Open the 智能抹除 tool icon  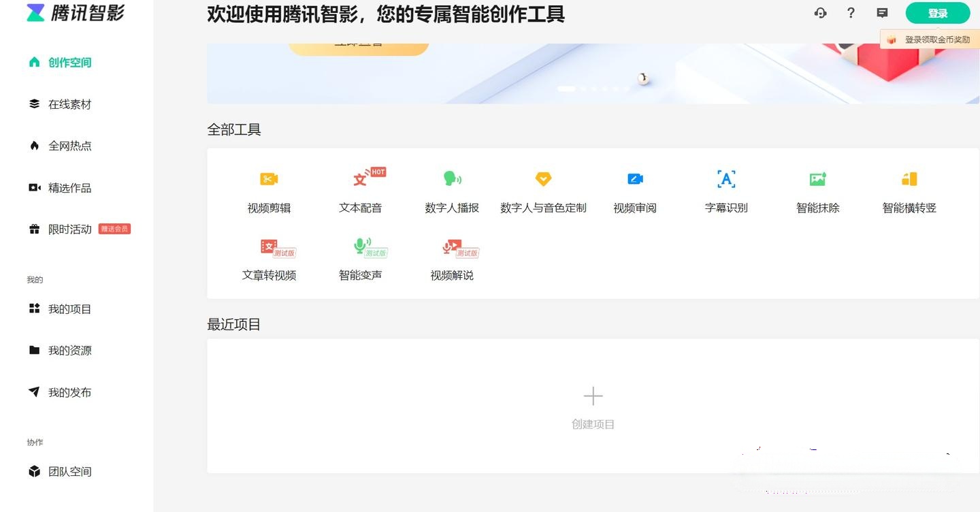(x=817, y=179)
